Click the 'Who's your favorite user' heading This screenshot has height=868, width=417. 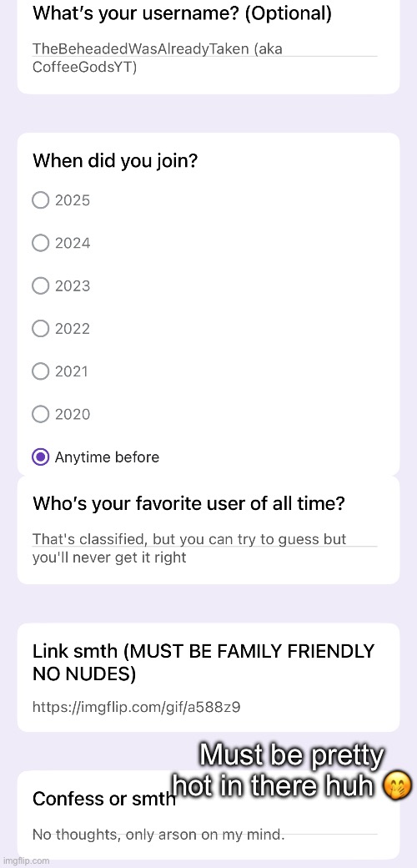point(188,504)
